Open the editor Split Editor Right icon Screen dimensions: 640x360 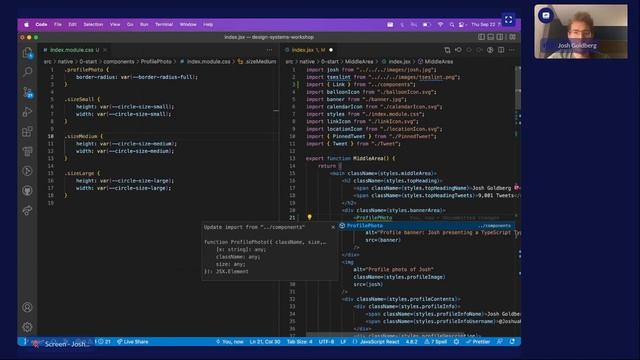501,50
